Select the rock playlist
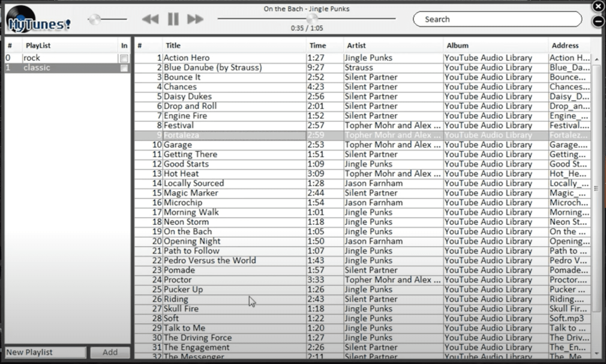The image size is (606, 364). point(56,58)
